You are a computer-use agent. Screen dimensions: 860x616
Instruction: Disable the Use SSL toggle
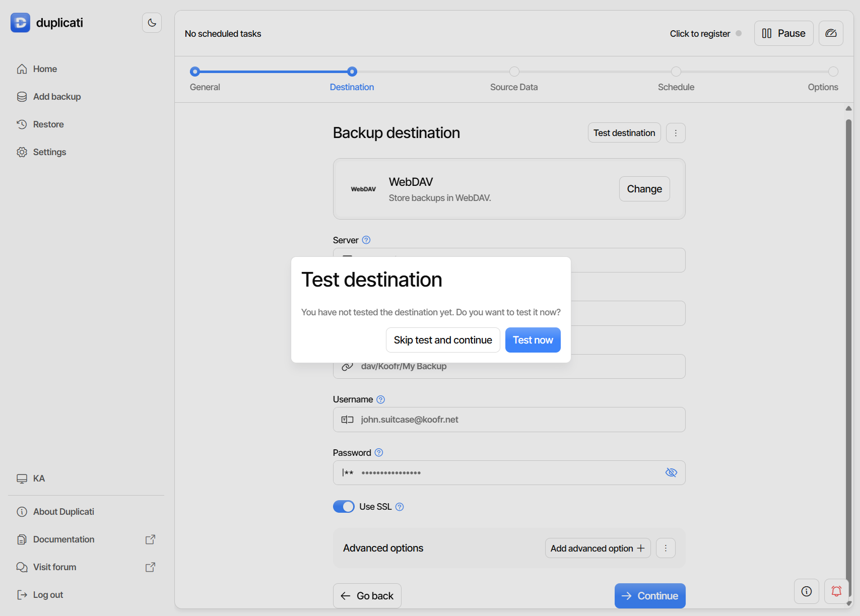tap(344, 506)
